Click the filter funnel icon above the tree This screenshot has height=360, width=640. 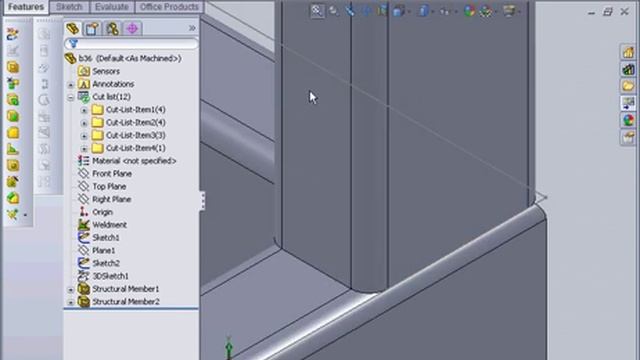click(73, 44)
